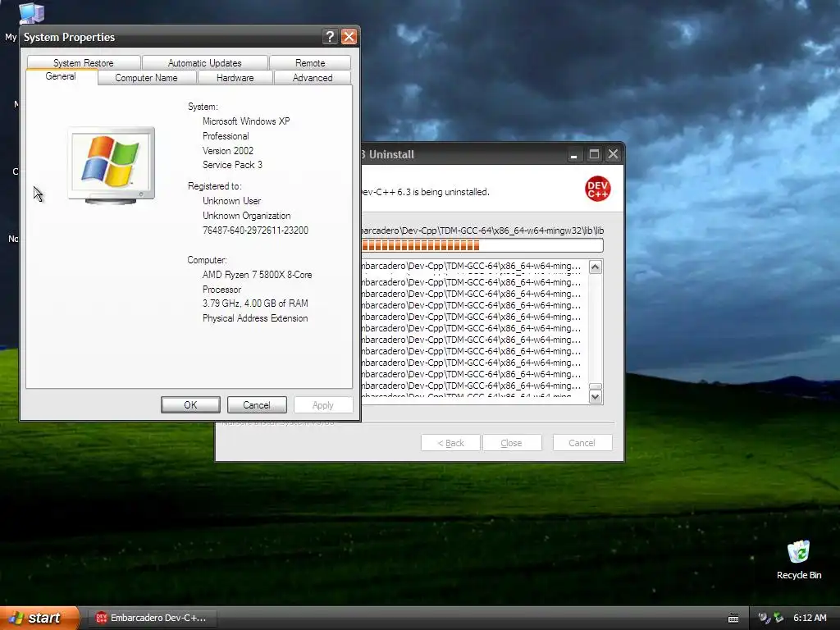Switch to the System Restore tab

click(84, 62)
